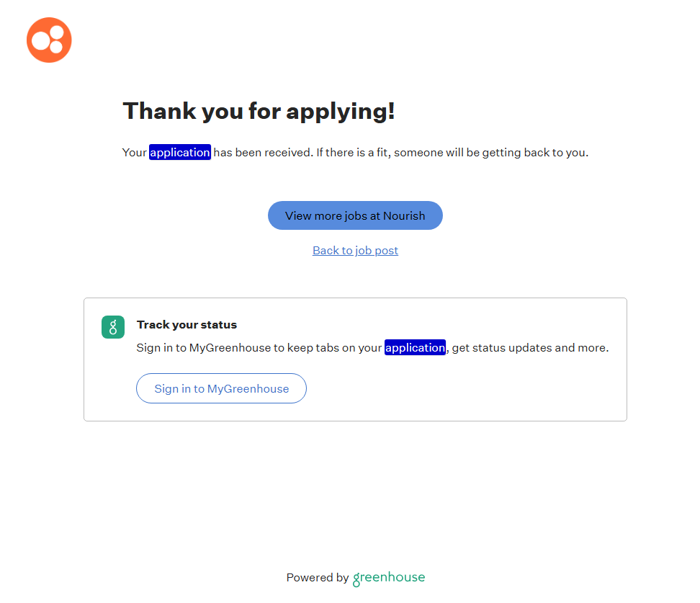Image resolution: width=700 pixels, height=603 pixels.
Task: Click the word "applying!" in the heading
Action: 341,111
